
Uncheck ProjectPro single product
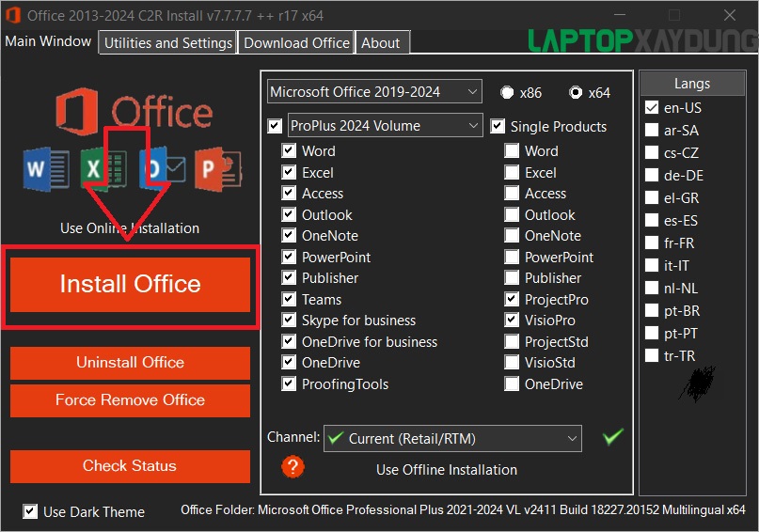click(x=512, y=299)
